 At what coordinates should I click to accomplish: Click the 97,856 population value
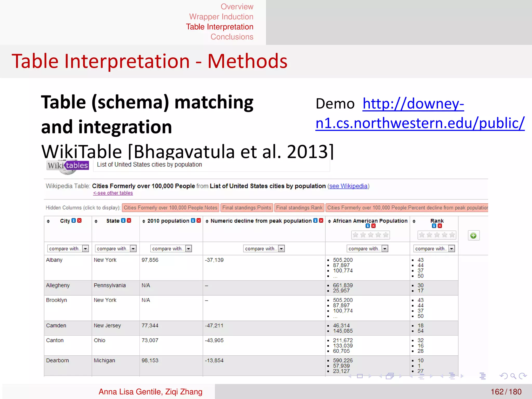pyautogui.click(x=150, y=260)
